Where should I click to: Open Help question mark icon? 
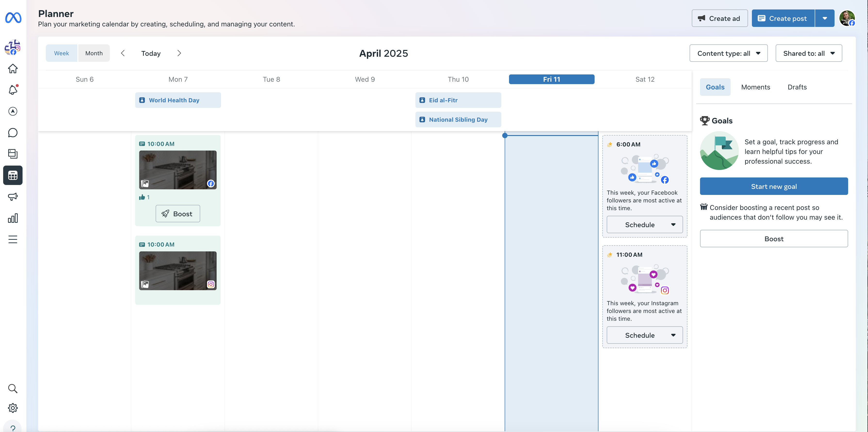pos(13,427)
